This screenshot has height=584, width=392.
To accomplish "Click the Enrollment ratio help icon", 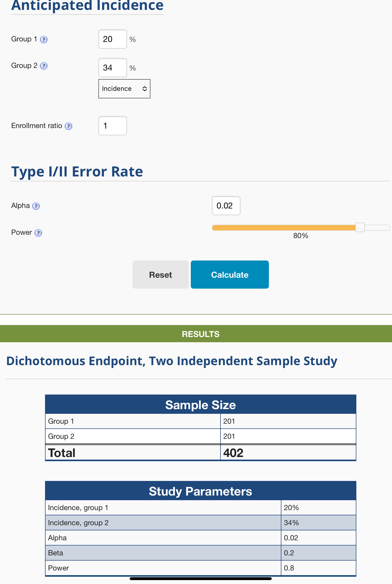I will [68, 126].
